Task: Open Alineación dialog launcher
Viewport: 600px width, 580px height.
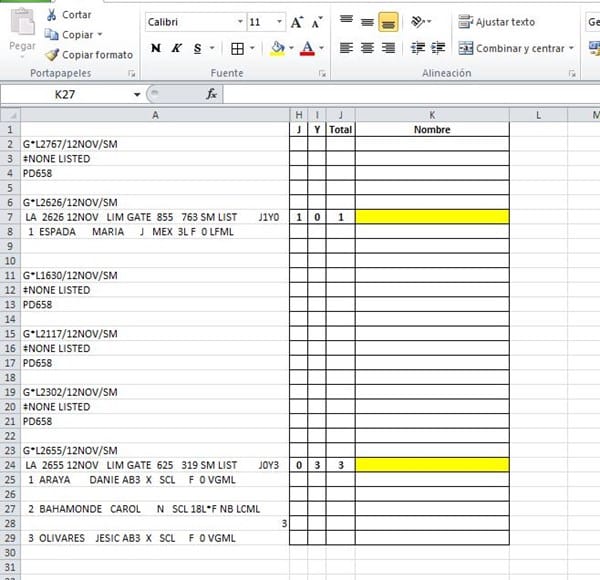Action: 572,73
